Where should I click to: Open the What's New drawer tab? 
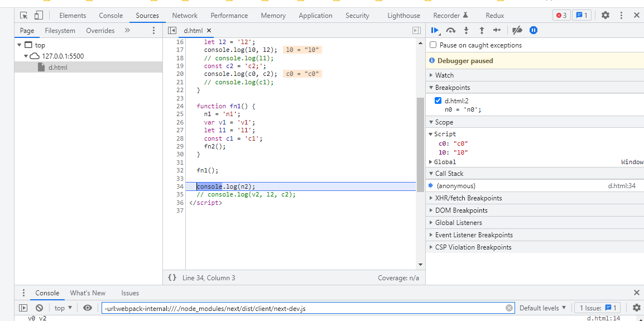click(x=88, y=293)
